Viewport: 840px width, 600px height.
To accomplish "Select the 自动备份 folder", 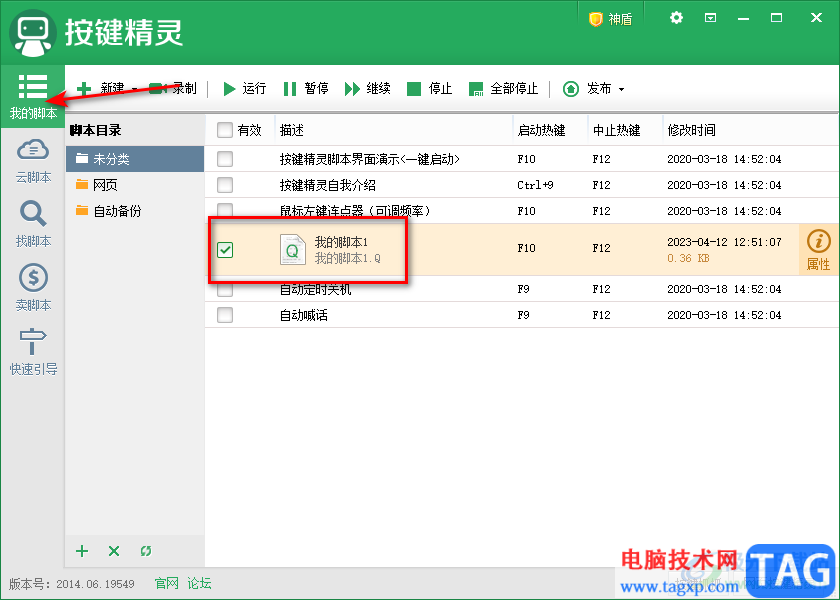I will (x=135, y=211).
